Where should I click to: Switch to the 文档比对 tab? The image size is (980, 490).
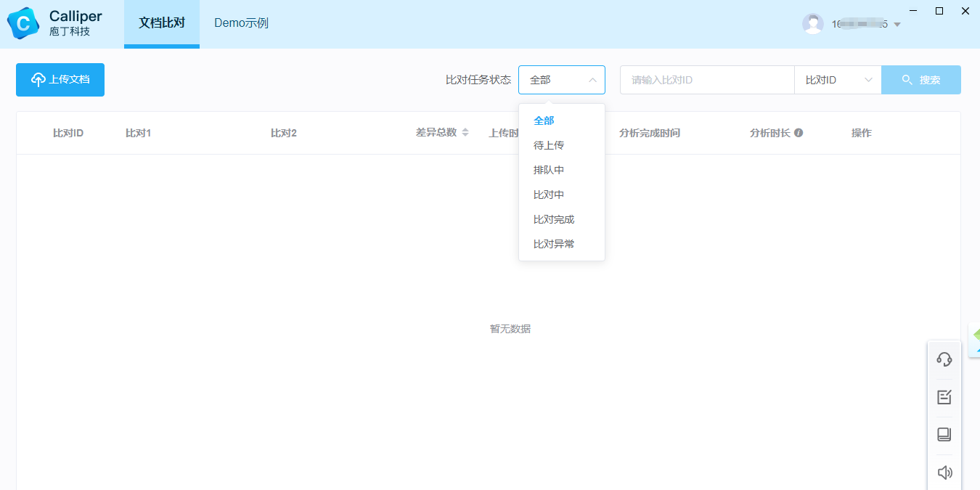tap(161, 23)
